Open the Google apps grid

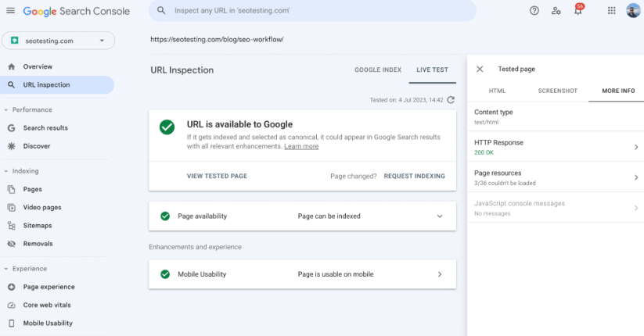click(612, 11)
